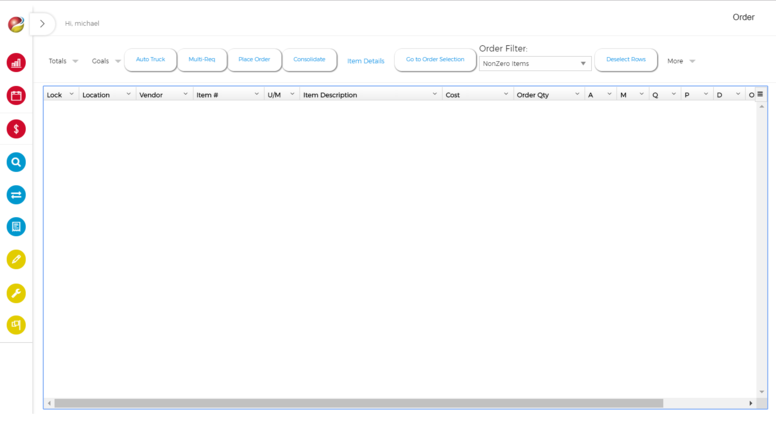
Task: Click the vertical scrollbar down arrow
Action: [762, 392]
